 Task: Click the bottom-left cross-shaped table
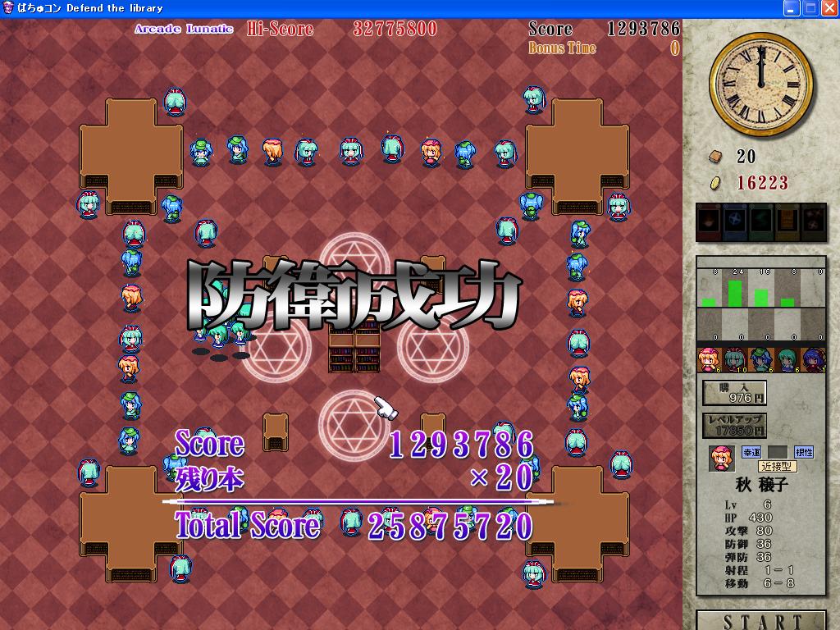pos(131,524)
